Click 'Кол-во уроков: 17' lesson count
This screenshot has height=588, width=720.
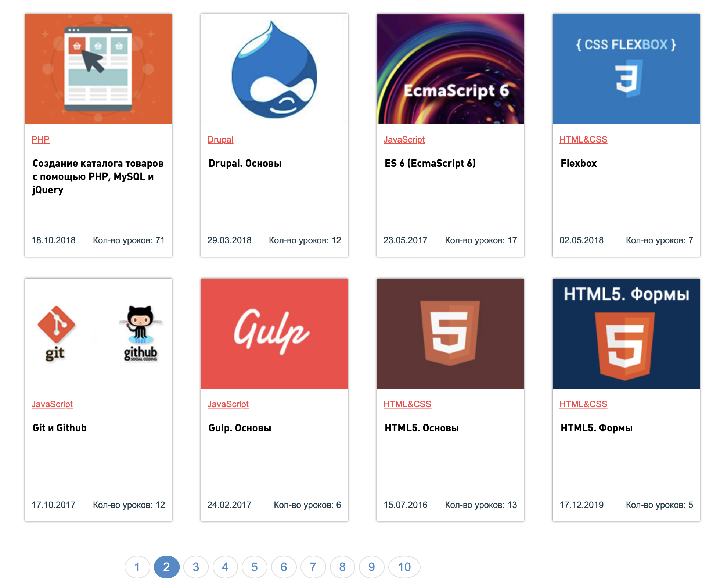tap(481, 240)
